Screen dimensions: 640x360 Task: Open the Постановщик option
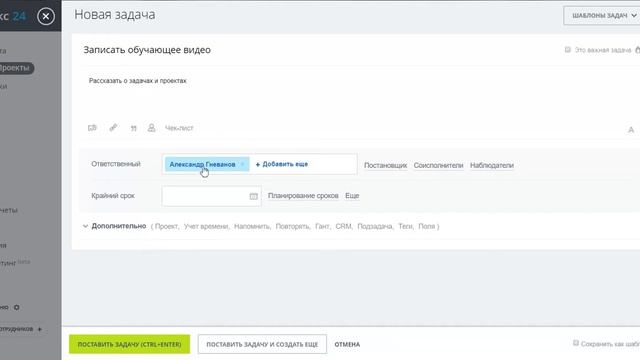tap(385, 165)
